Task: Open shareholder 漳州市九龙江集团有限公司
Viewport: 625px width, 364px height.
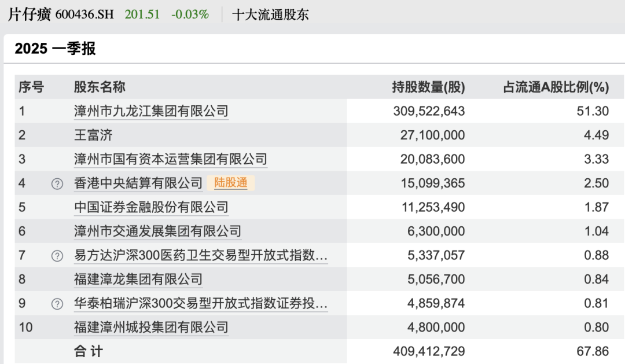Action: [x=151, y=111]
